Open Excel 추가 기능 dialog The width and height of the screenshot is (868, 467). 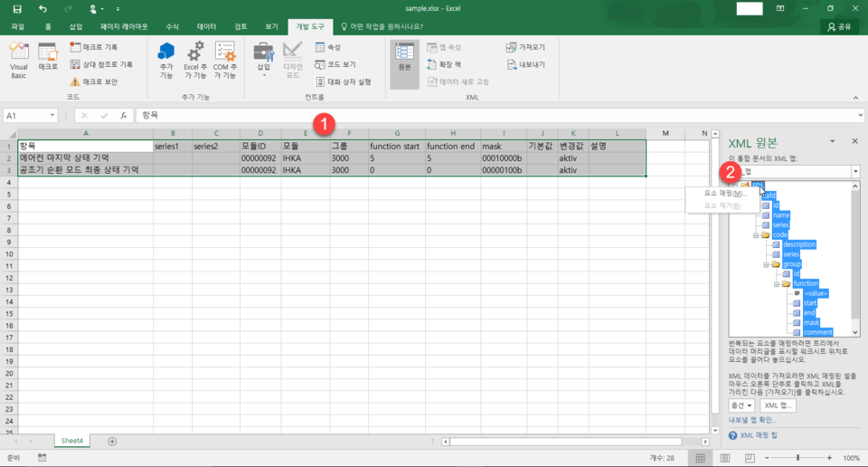click(x=195, y=61)
